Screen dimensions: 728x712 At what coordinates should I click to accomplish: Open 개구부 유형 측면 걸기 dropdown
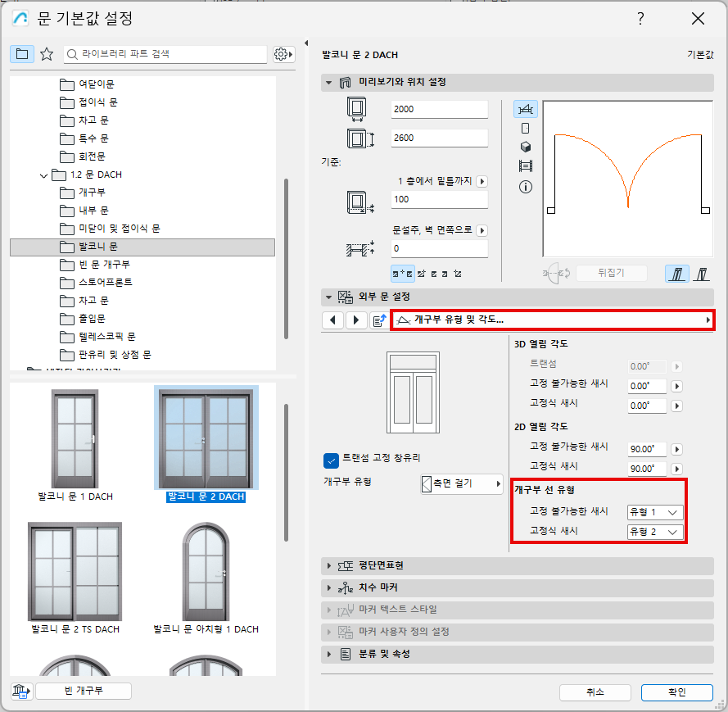point(462,483)
